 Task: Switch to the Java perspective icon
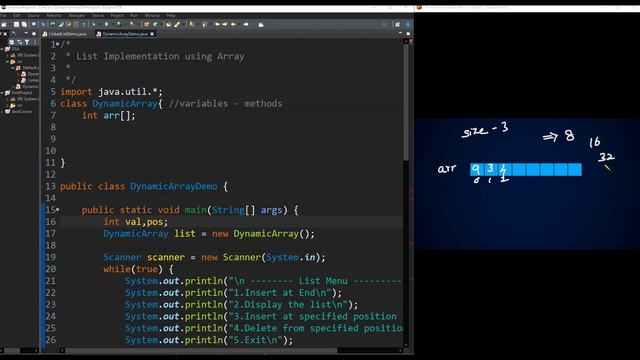click(407, 24)
